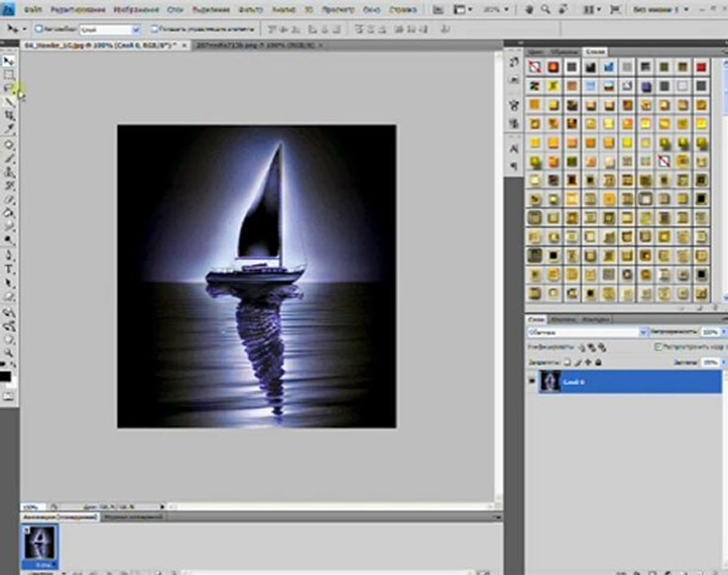Select the Dodge tool
The height and width of the screenshot is (575, 728).
[x=9, y=240]
